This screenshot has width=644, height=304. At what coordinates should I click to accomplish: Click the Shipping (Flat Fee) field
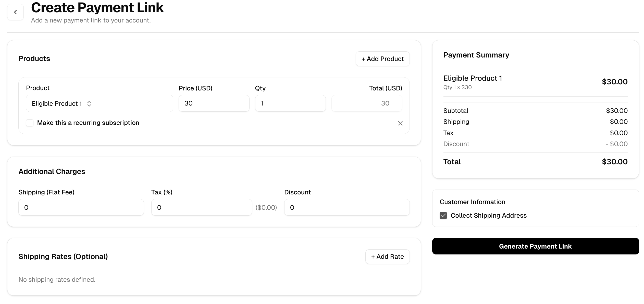click(x=81, y=207)
